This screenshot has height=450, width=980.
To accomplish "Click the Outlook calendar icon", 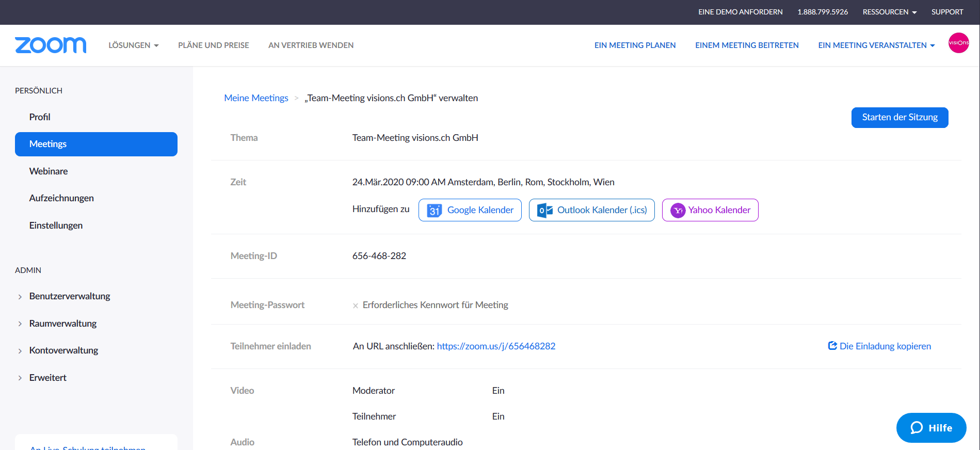I will click(x=544, y=210).
